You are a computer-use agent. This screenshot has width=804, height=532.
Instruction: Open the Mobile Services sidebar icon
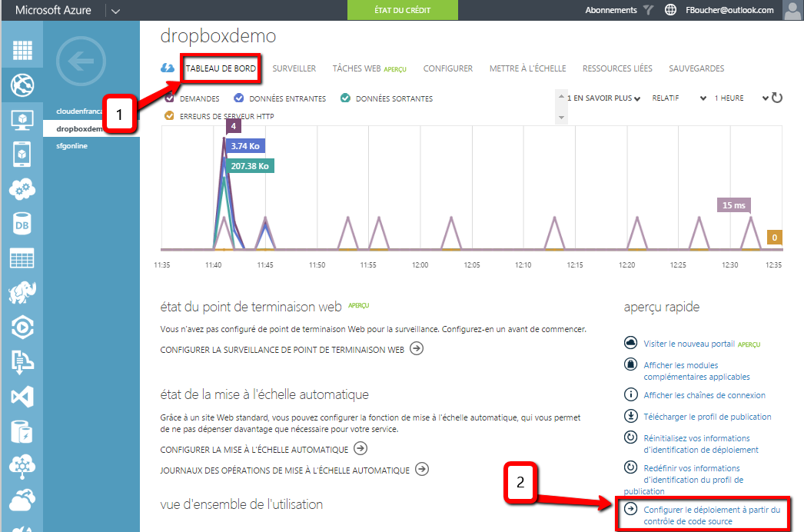pyautogui.click(x=22, y=155)
